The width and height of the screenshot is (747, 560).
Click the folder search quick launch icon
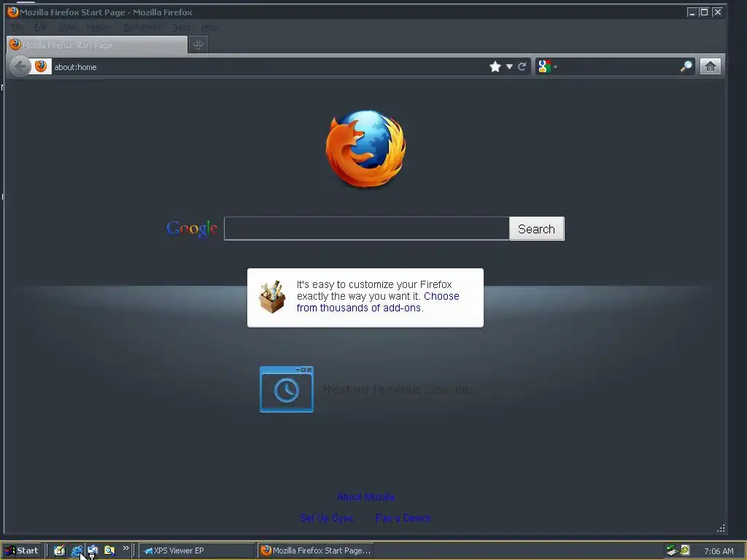[x=109, y=551]
